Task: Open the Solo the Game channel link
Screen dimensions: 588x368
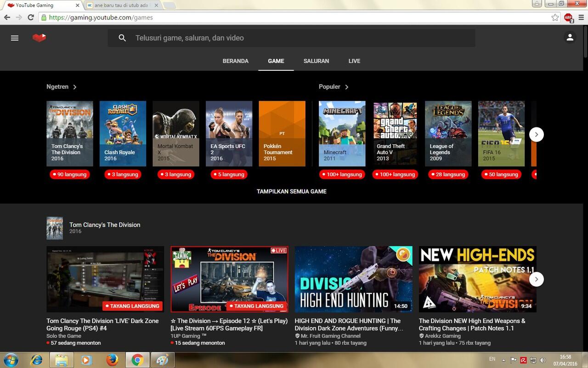Action: click(x=64, y=336)
